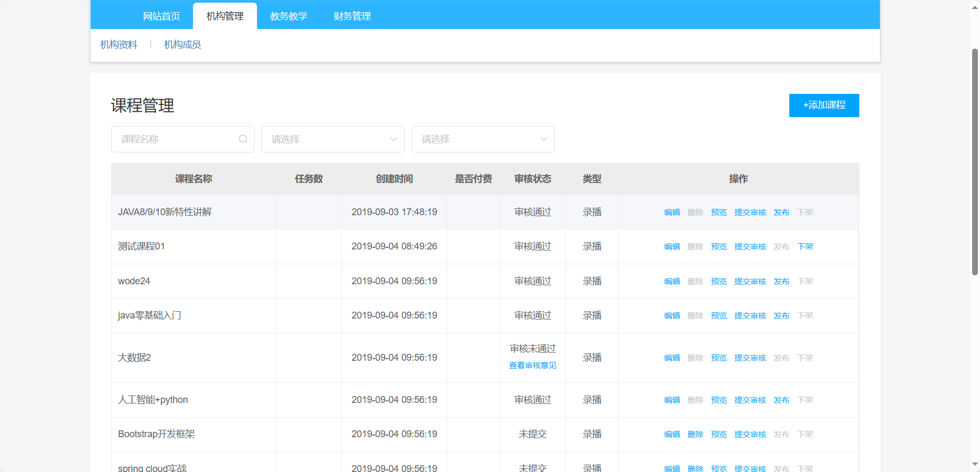Click the 创建时间 column header

(x=394, y=179)
